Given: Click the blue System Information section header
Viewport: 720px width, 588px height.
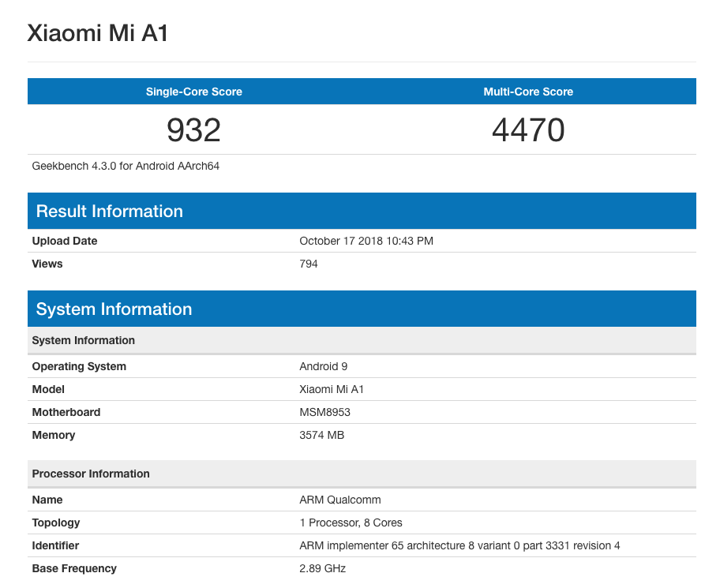Looking at the screenshot, I should [x=114, y=309].
